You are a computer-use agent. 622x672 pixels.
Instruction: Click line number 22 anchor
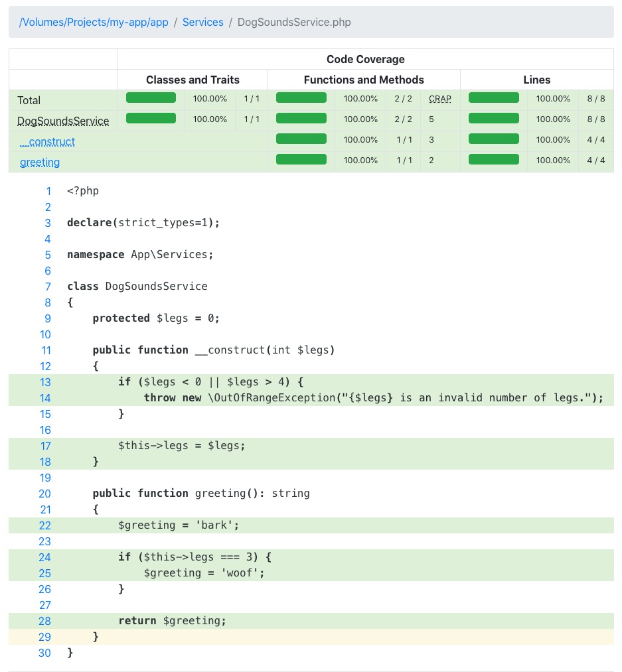coord(45,525)
